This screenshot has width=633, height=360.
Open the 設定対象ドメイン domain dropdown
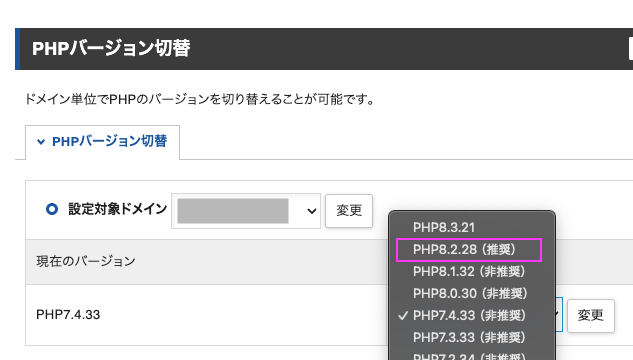point(246,211)
